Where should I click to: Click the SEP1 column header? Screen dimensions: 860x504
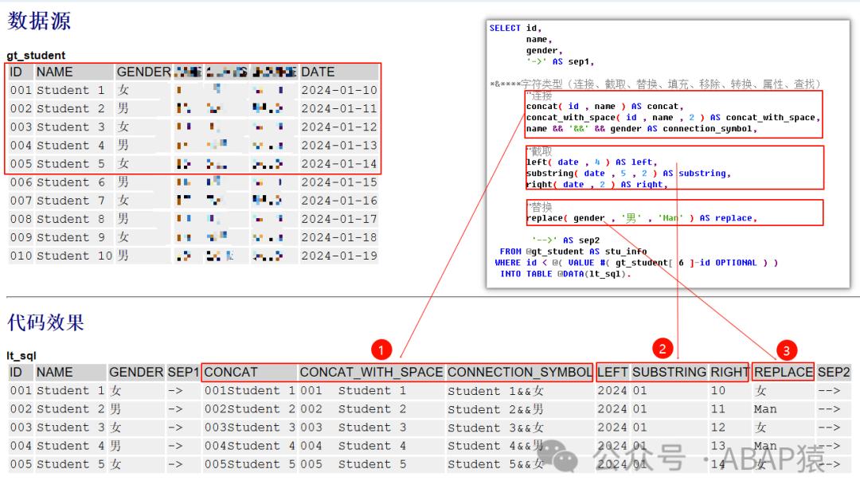coord(183,373)
